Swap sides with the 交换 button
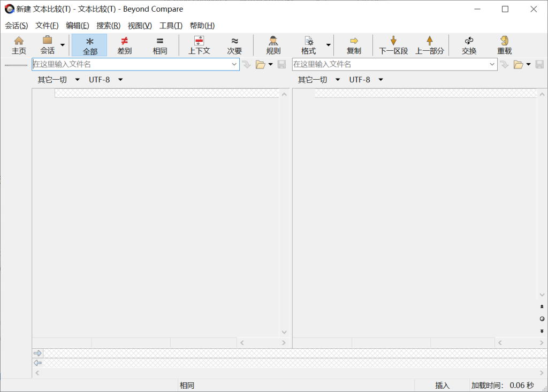This screenshot has width=548, height=392. (x=469, y=45)
